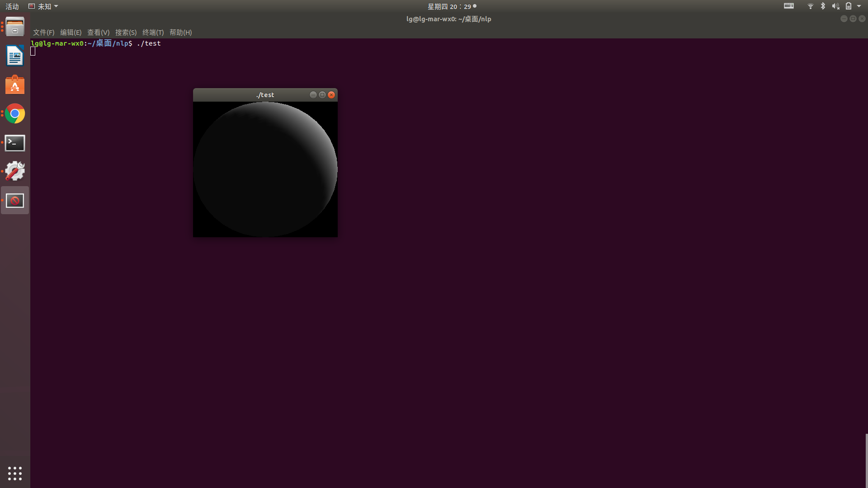Open Google Chrome from dock
The image size is (868, 488).
click(15, 114)
